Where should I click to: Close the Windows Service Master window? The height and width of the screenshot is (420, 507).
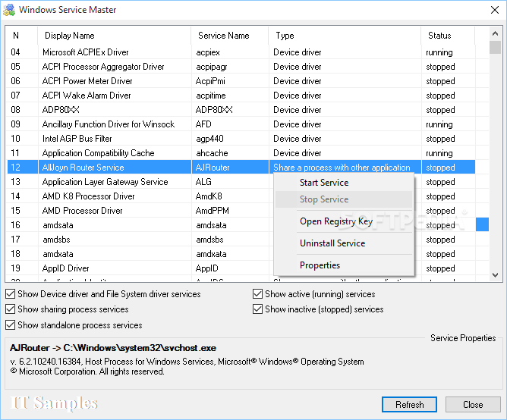coord(494,10)
